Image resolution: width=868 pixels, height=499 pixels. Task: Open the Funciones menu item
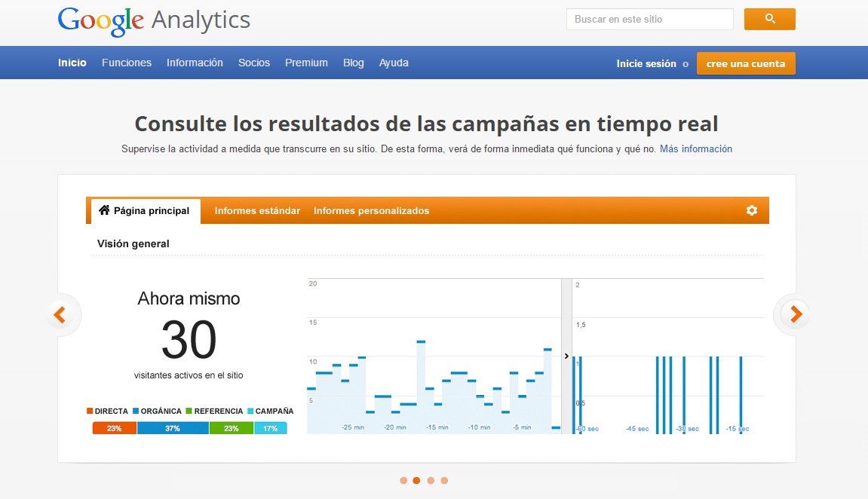[x=127, y=63]
